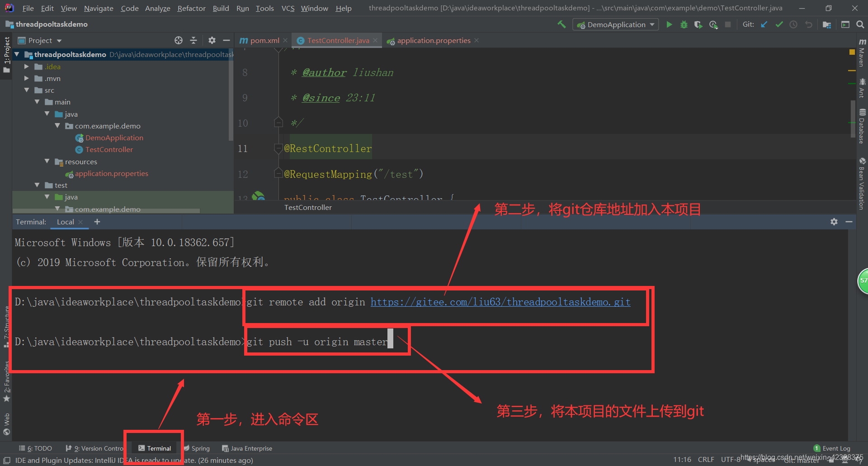Close the Local terminal tab
Screen dimensions: 868x466
click(x=80, y=222)
